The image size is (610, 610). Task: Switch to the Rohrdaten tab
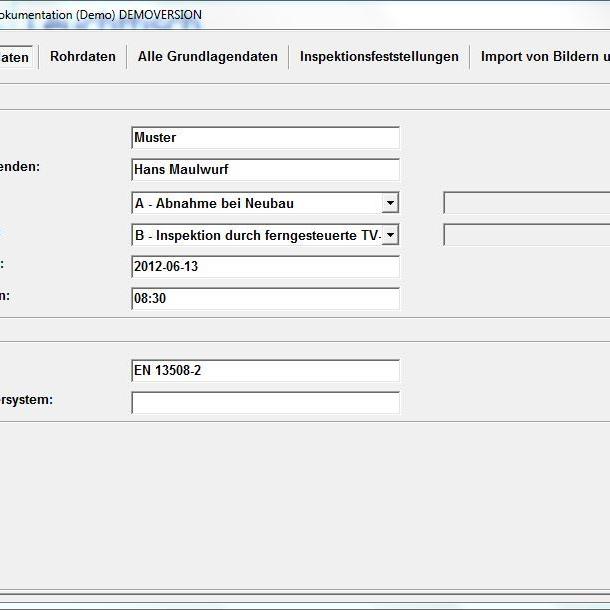click(83, 57)
